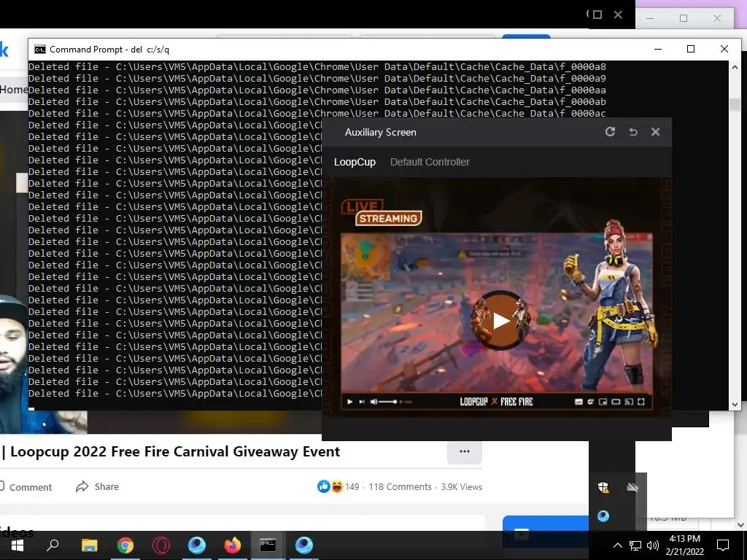Open Windows Search from the taskbar
Image resolution: width=747 pixels, height=560 pixels.
pyautogui.click(x=53, y=545)
